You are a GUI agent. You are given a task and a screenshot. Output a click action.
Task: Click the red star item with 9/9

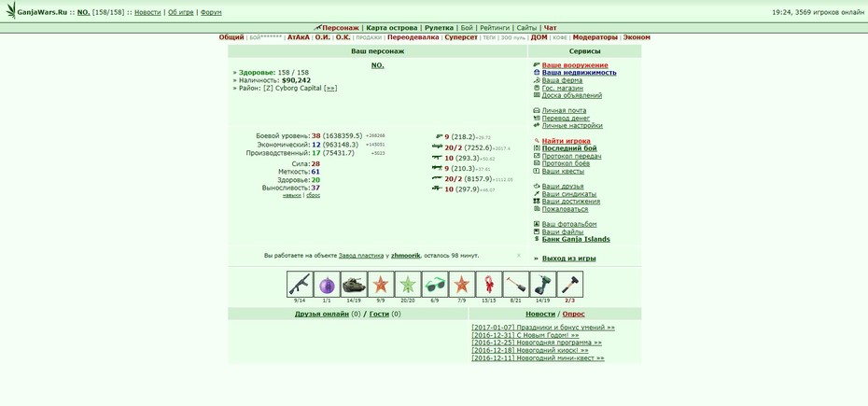coord(381,284)
